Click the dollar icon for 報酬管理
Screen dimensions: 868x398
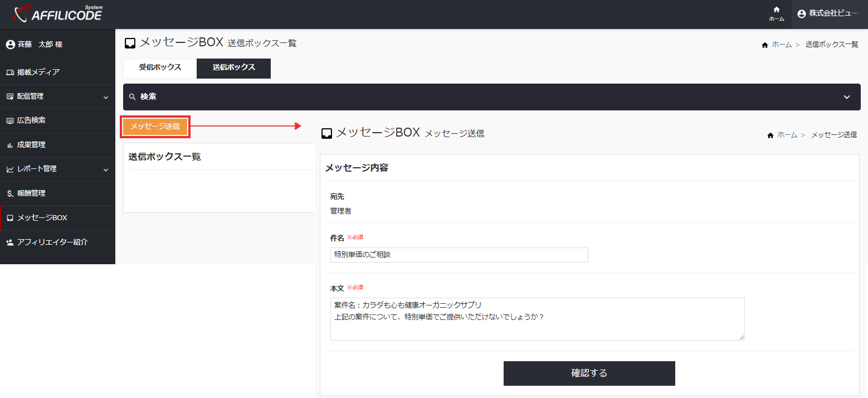click(9, 193)
